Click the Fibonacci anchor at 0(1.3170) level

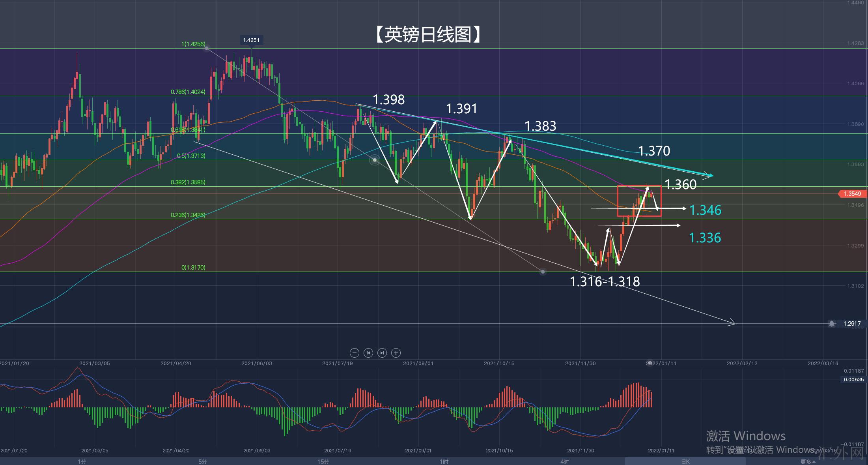(x=543, y=272)
